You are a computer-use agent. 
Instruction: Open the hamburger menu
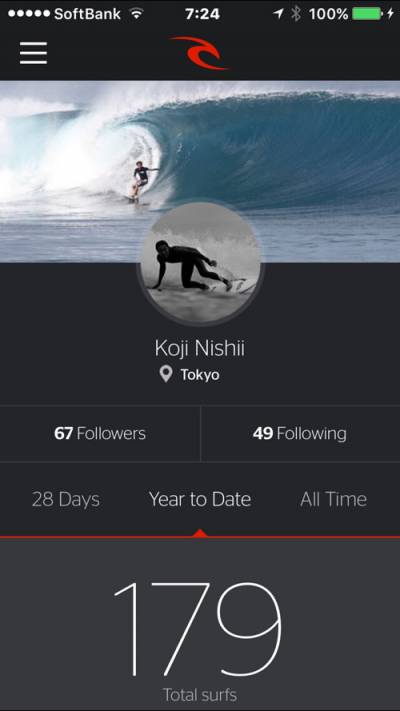[33, 53]
